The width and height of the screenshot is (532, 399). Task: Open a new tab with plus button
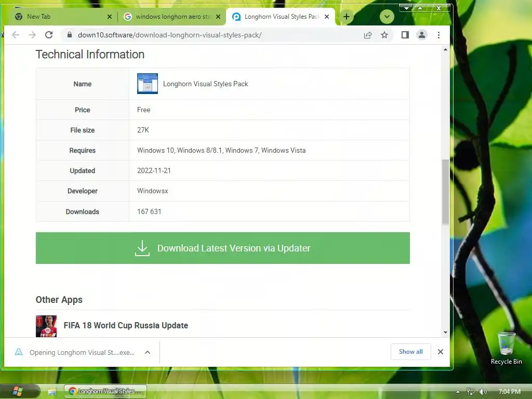[x=347, y=17]
